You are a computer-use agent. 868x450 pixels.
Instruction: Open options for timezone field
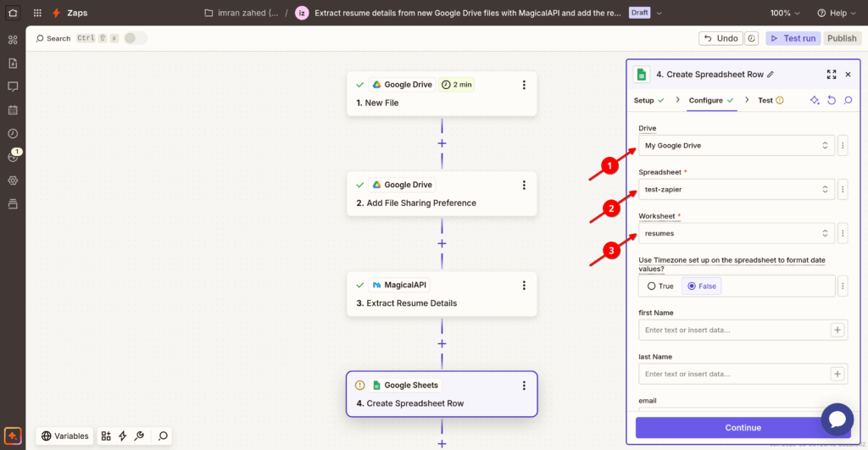pos(843,286)
